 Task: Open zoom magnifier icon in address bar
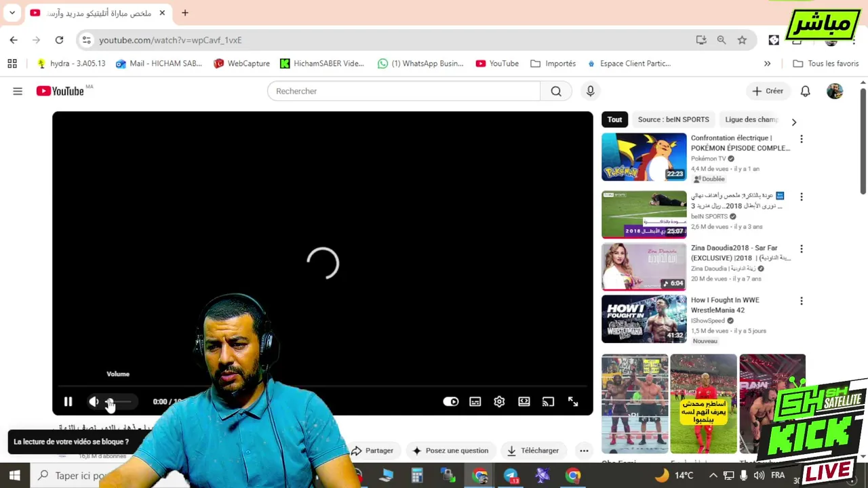[x=722, y=40]
